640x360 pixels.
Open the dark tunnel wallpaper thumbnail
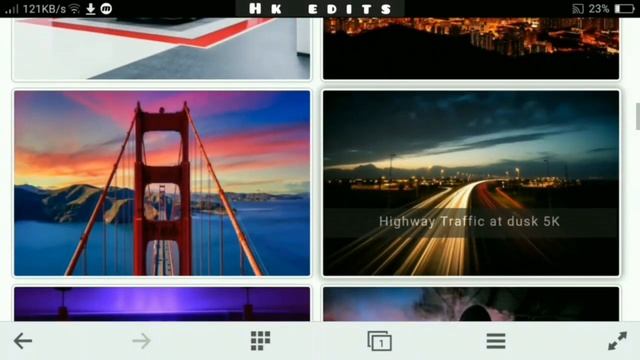471,304
